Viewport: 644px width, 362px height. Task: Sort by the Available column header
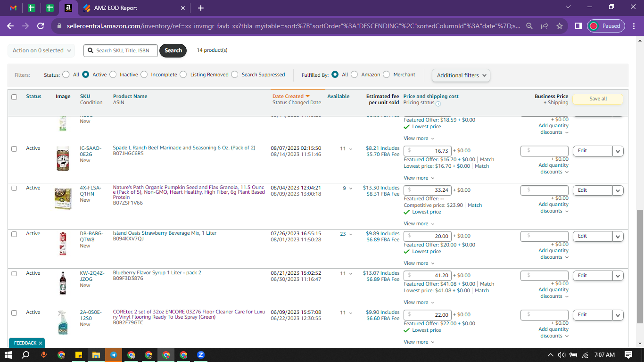click(339, 96)
